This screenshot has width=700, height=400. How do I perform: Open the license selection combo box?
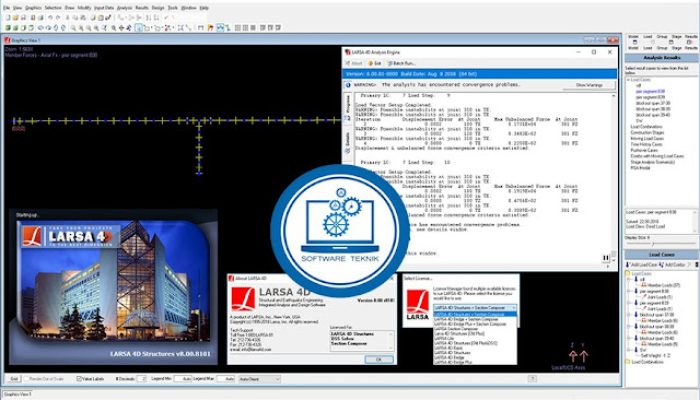pos(475,308)
